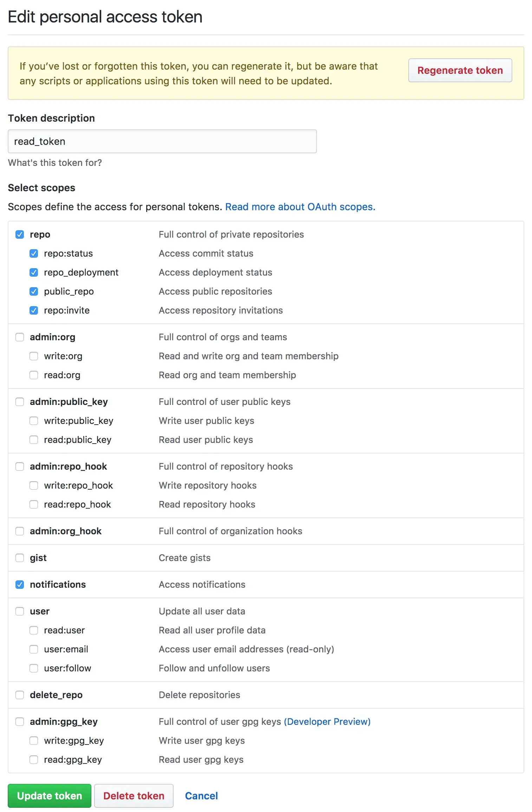Check the user:email scope
Viewport: 532px width, 812px height.
(34, 649)
